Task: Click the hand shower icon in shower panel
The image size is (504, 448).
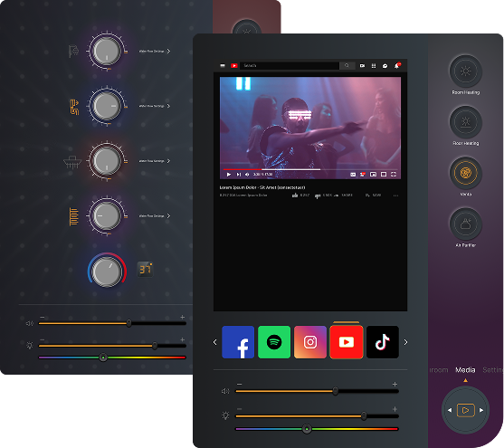Action: (x=73, y=52)
